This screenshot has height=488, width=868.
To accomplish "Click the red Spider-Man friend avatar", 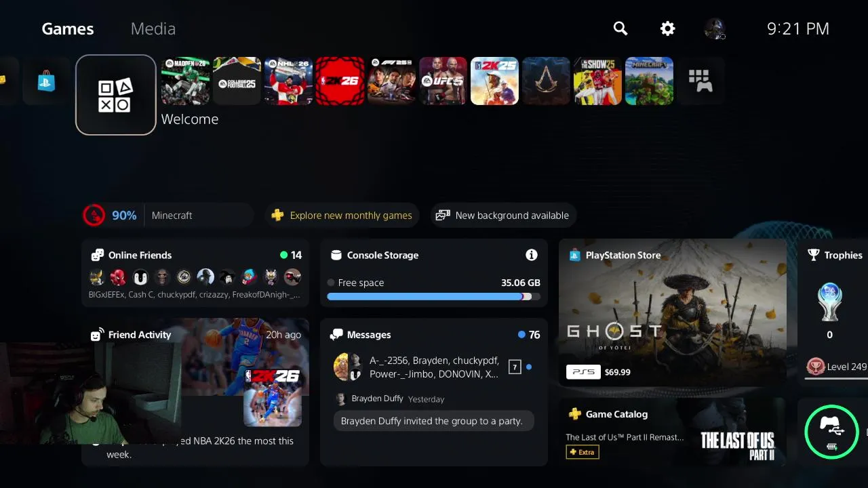I will 119,277.
